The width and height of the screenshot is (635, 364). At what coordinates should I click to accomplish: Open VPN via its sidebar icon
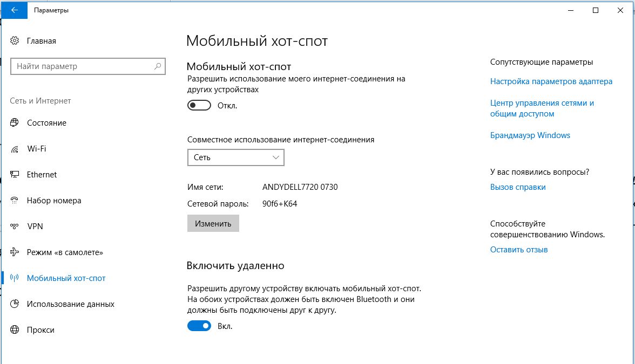tap(15, 226)
